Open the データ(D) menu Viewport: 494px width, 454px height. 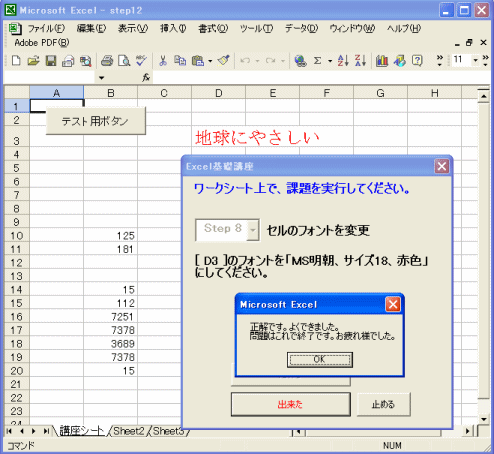301,29
